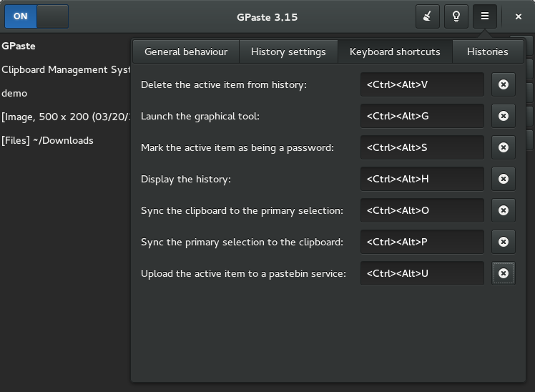Click the GPaste 3.15 window title

coord(267,17)
